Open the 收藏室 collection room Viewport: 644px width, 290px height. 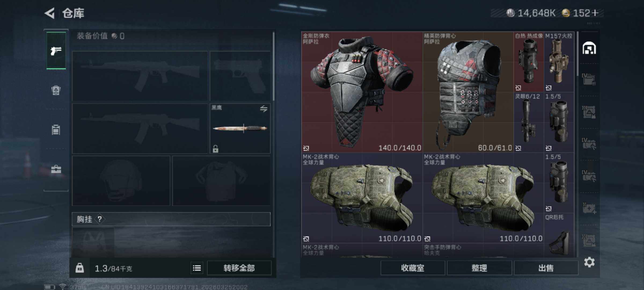(x=413, y=268)
